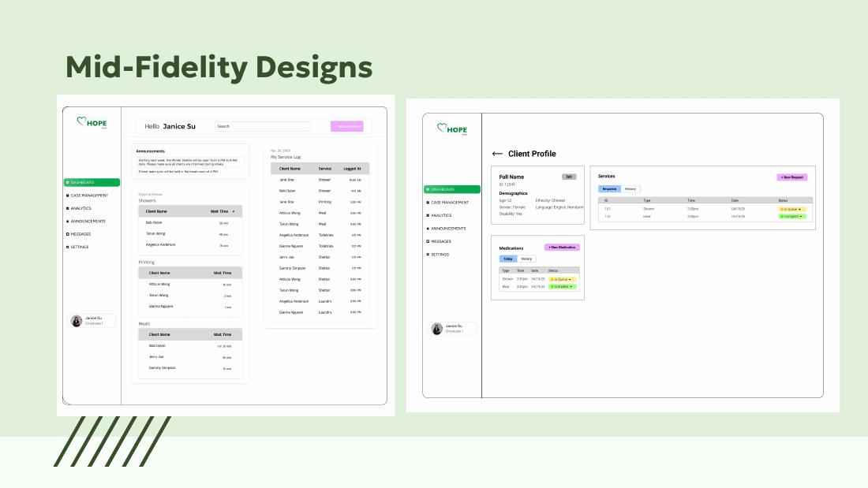
Task: Click Analytics sidebar icon in dashboard mockup
Action: pyautogui.click(x=68, y=209)
